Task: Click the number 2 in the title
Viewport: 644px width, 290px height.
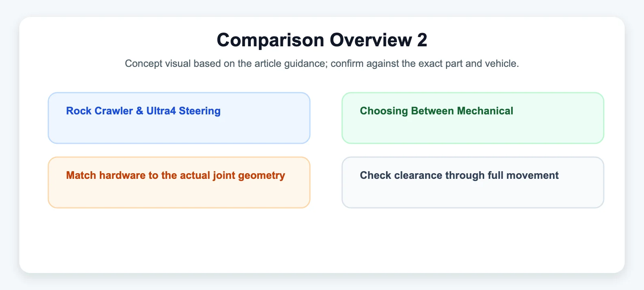Action: (x=422, y=40)
